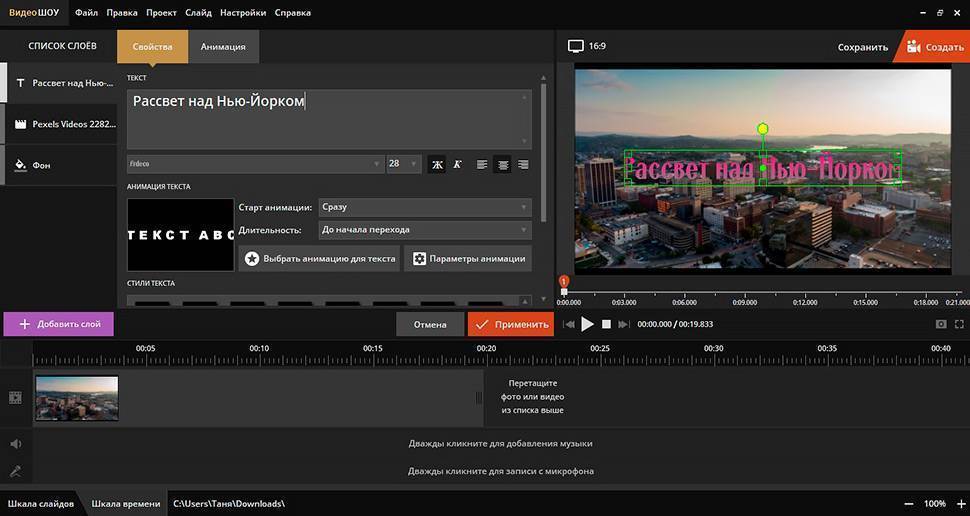Toggle italic К text formatting
Image resolution: width=970 pixels, height=516 pixels.
pos(457,164)
